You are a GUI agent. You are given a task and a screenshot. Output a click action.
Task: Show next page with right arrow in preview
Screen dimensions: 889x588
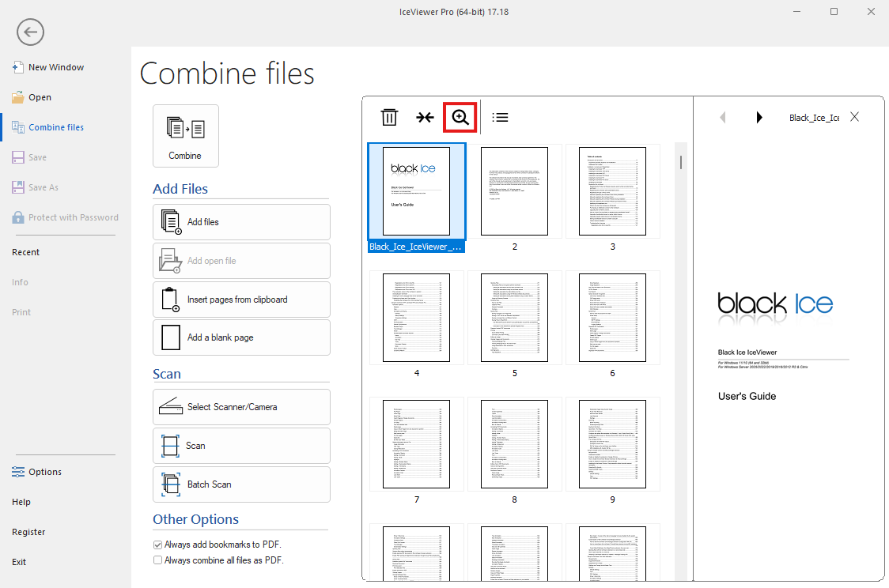coord(759,117)
